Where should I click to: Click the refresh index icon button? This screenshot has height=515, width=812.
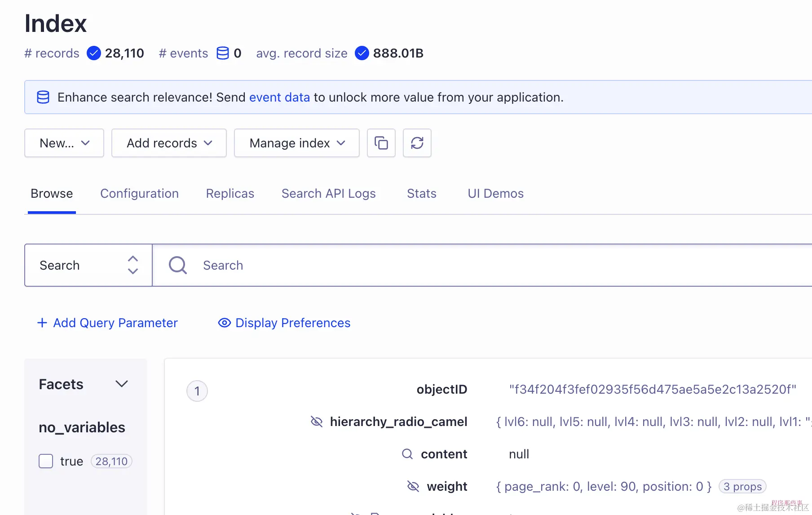pyautogui.click(x=417, y=143)
